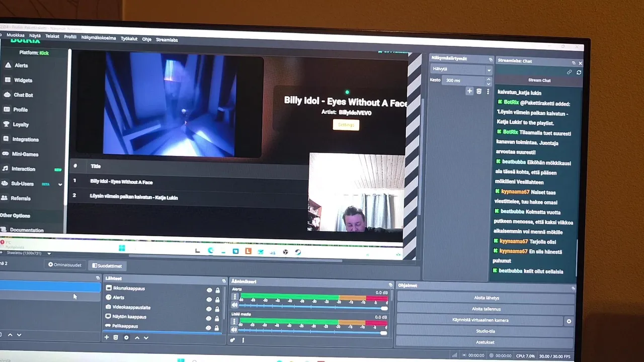644x362 pixels.
Task: Toggle visibility of Videokaappauslaite source
Action: tap(209, 309)
